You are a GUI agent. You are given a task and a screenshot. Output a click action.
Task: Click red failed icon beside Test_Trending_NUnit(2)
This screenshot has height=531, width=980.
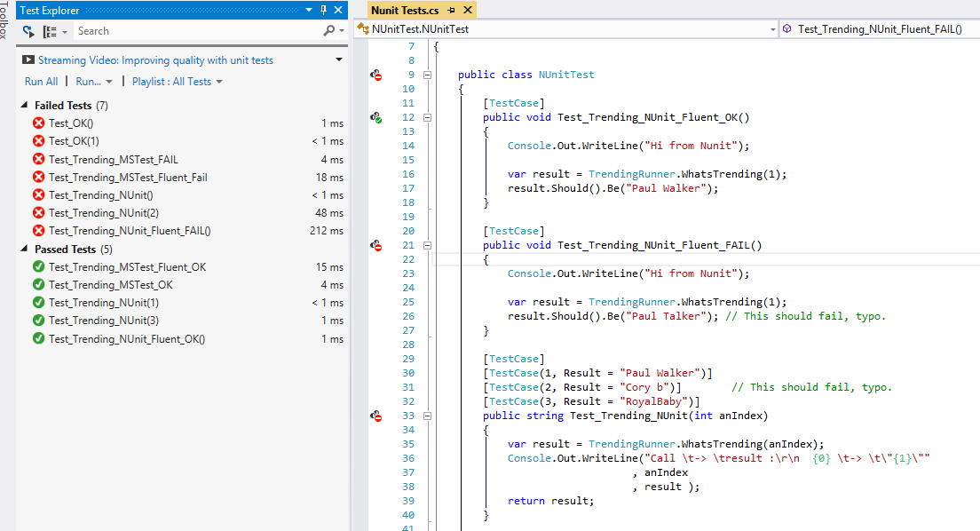point(39,213)
